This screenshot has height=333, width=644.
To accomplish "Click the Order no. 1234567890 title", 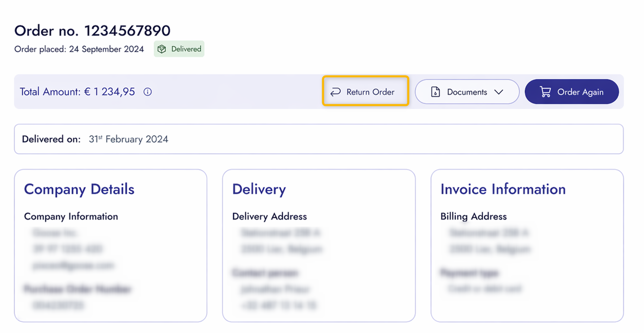I will 92,31.
